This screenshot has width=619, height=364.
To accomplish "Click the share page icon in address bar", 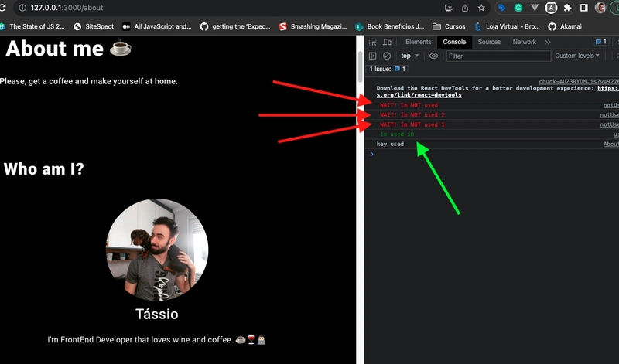I will click(465, 8).
